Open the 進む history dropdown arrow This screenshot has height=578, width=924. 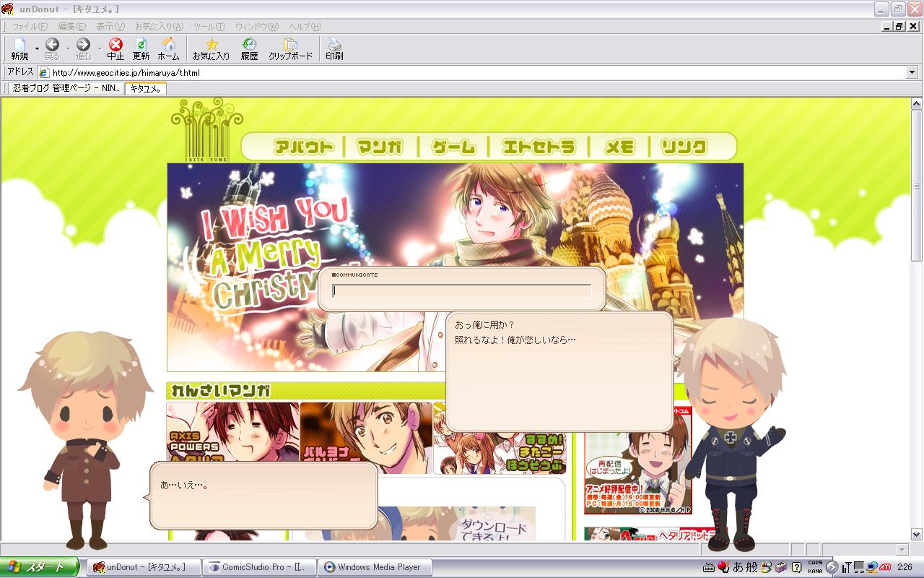100,48
